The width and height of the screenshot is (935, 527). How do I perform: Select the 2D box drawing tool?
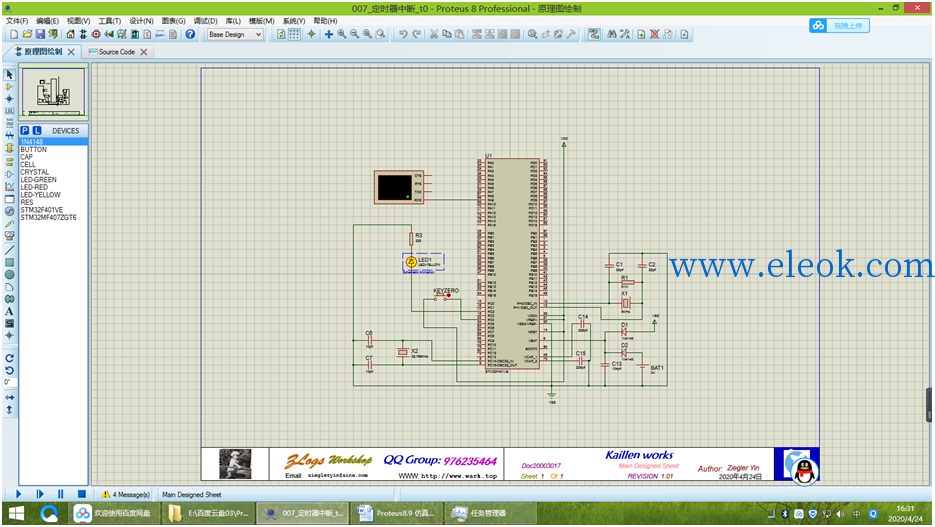tap(10, 262)
